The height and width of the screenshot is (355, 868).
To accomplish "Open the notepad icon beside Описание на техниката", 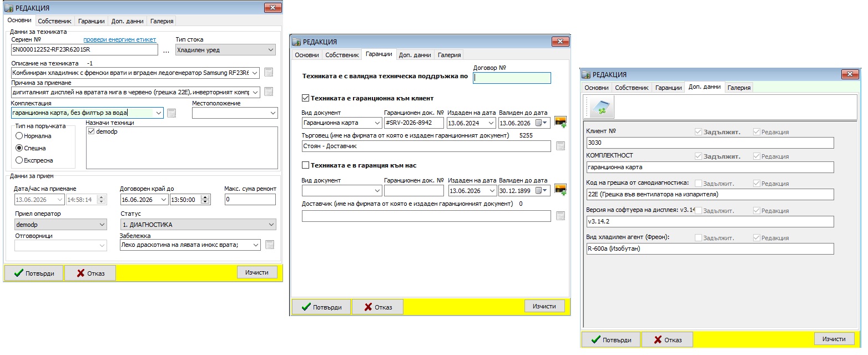I will coord(269,73).
